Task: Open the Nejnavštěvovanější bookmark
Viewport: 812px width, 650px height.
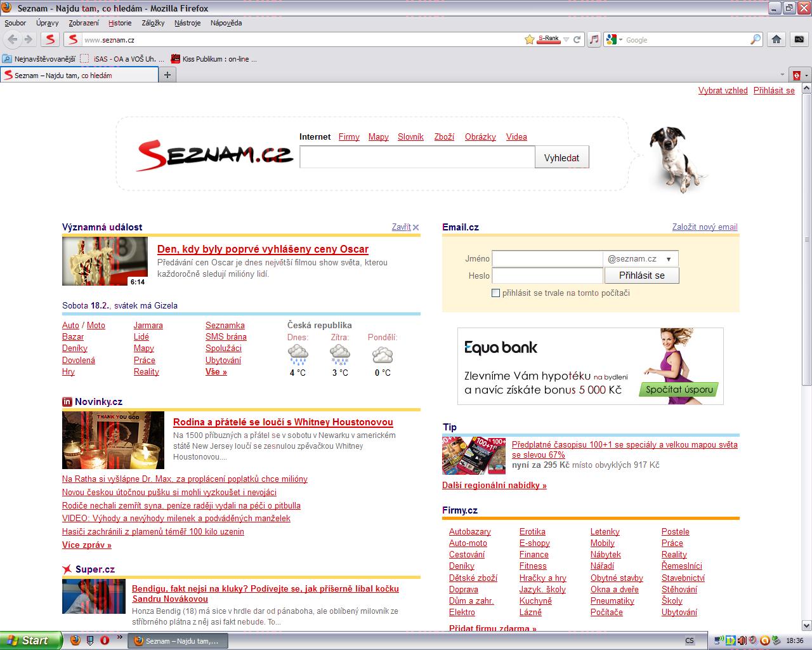Action: click(39, 59)
